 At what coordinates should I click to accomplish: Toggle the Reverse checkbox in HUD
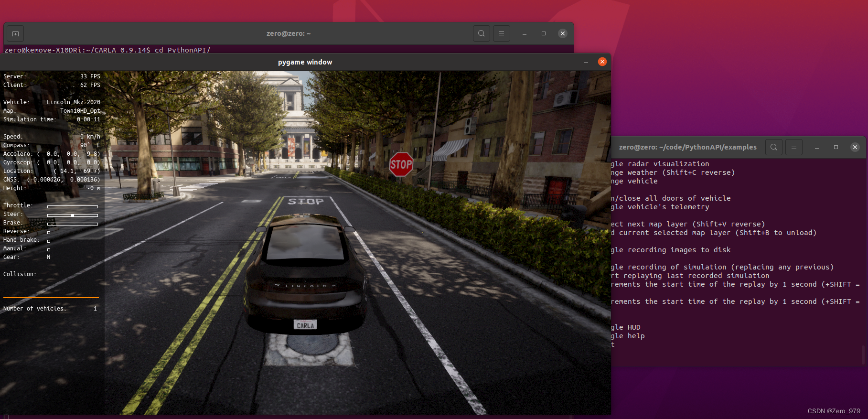(49, 232)
